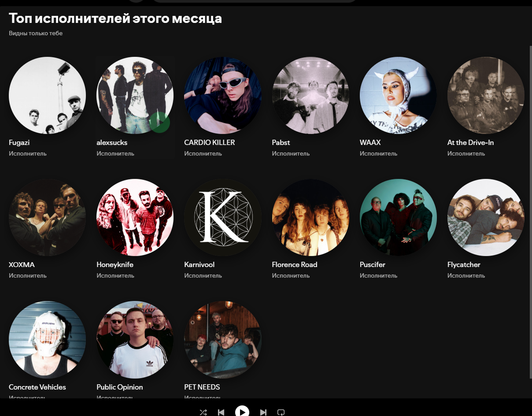Open the Public Opinion artist photo
Viewport: 532px width, 416px height.
(135, 340)
